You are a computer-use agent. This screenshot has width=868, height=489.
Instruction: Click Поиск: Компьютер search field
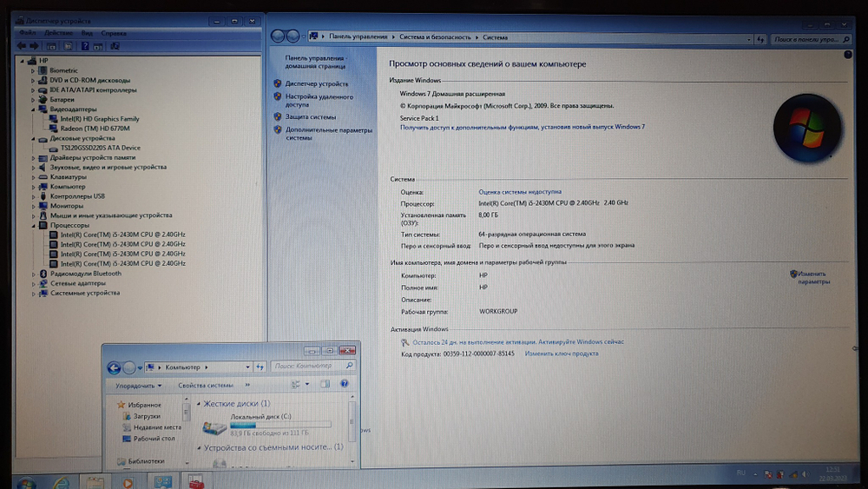point(312,366)
